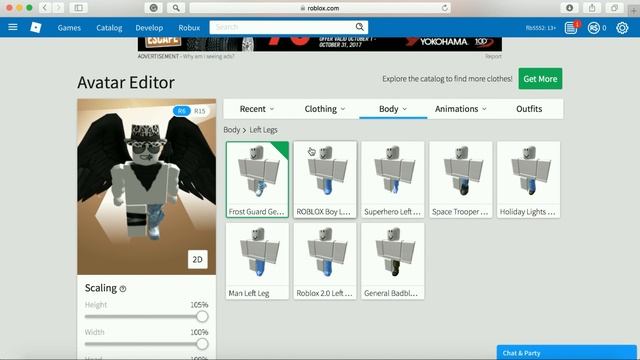Click the Get More button
Viewport: 640px width, 360px height.
tap(540, 79)
